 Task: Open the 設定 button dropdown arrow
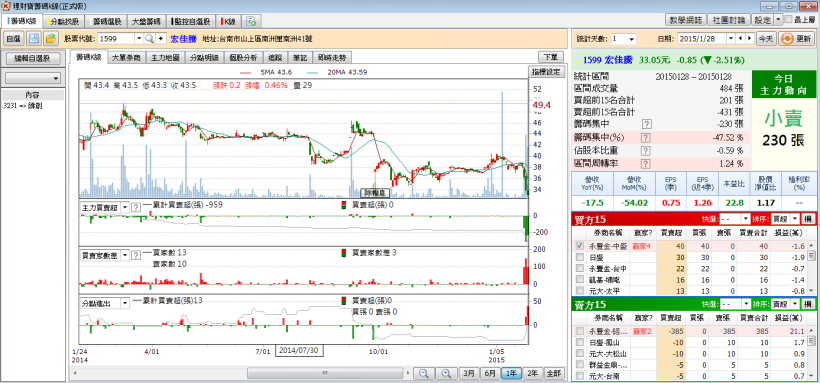[778, 20]
